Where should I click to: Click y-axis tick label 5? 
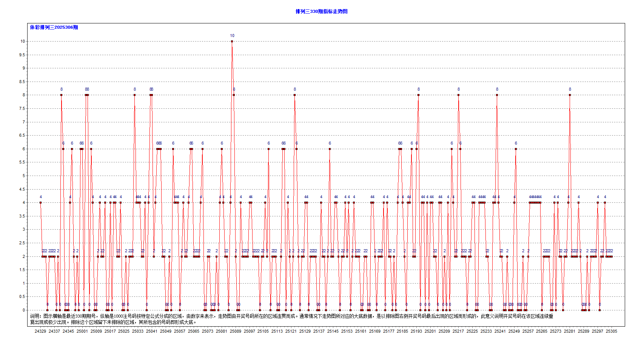(x=24, y=176)
